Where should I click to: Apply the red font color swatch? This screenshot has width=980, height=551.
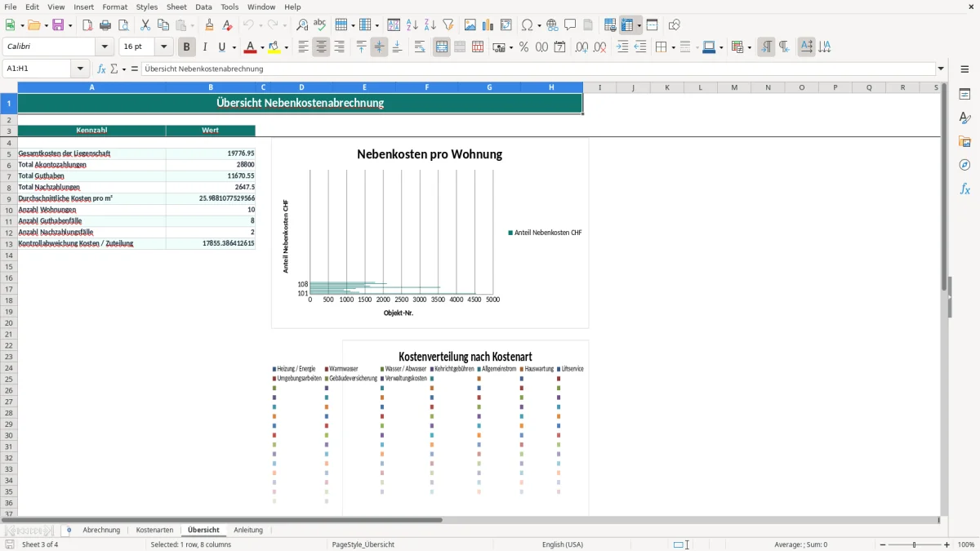coord(251,47)
